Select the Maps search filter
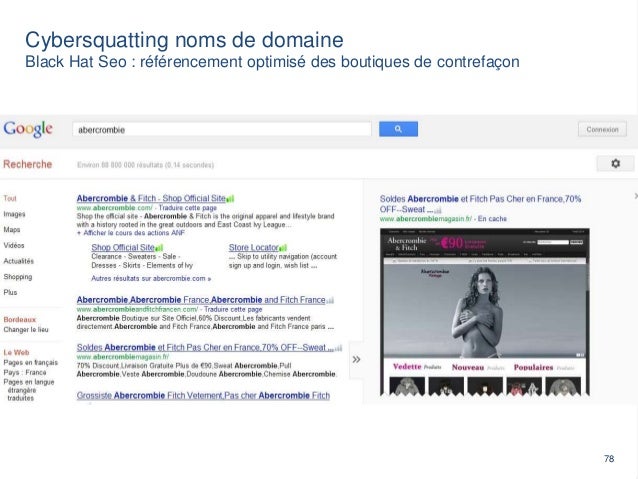 click(x=12, y=230)
